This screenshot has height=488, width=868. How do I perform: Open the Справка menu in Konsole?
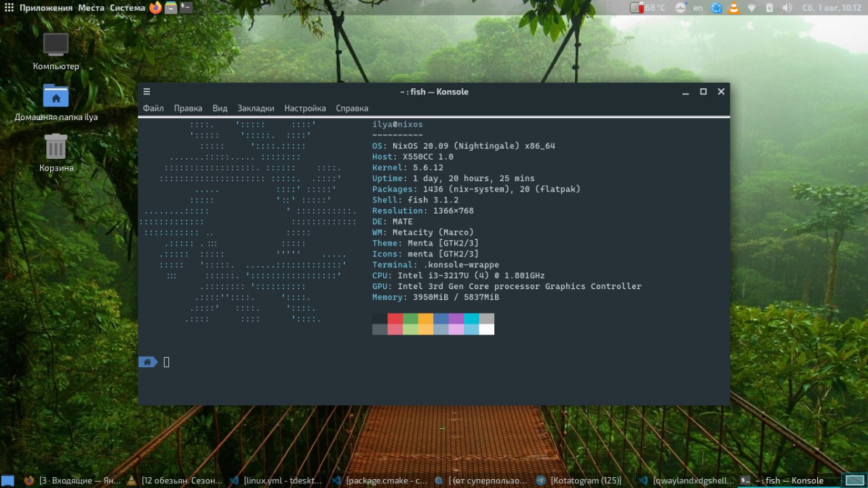[352, 108]
